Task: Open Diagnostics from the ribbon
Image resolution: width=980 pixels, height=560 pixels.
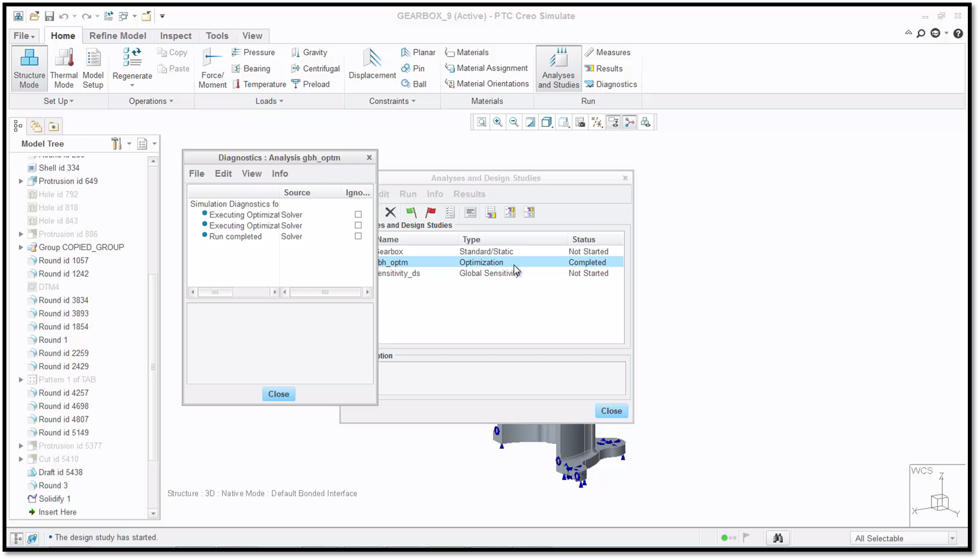Action: pos(611,84)
